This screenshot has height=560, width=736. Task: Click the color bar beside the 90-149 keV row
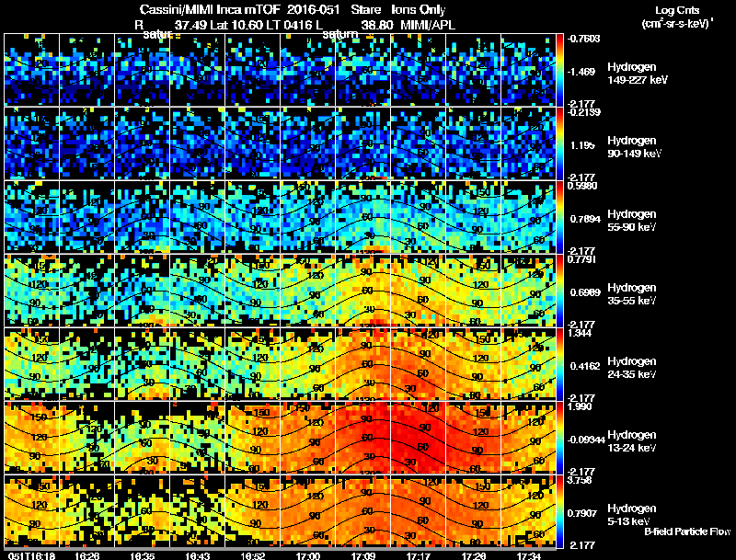click(559, 143)
